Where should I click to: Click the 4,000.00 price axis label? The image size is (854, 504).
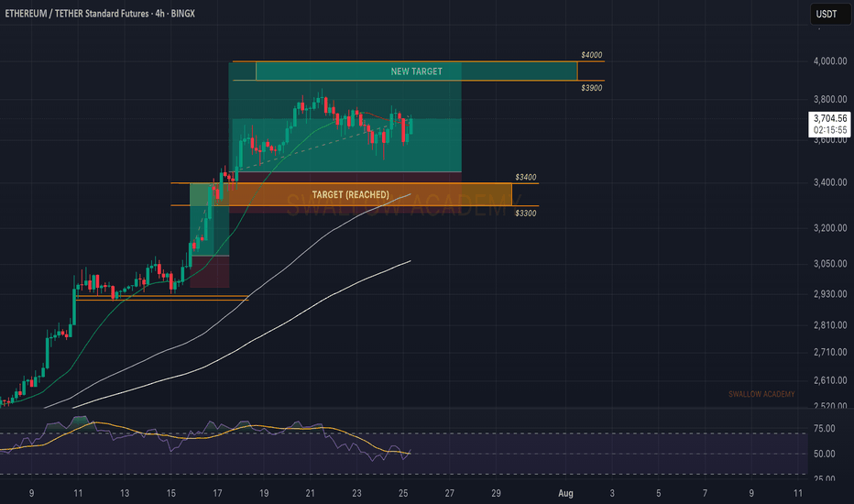tap(830, 61)
